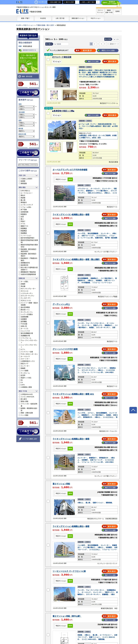
Task: Open My Search clock icon
Action: pos(36,2)
